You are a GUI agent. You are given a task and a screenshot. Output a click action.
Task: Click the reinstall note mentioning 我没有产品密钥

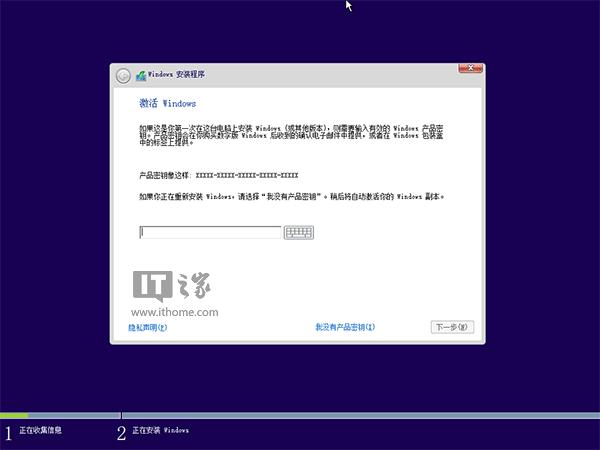pyautogui.click(x=292, y=197)
